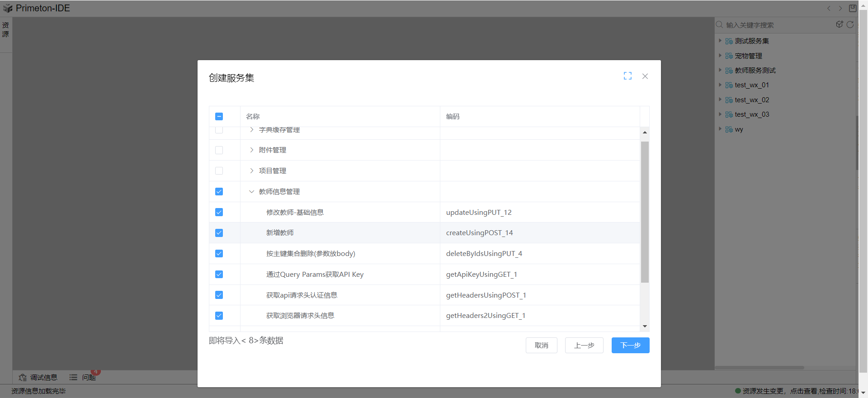
Task: Click the 取消 button
Action: (541, 345)
